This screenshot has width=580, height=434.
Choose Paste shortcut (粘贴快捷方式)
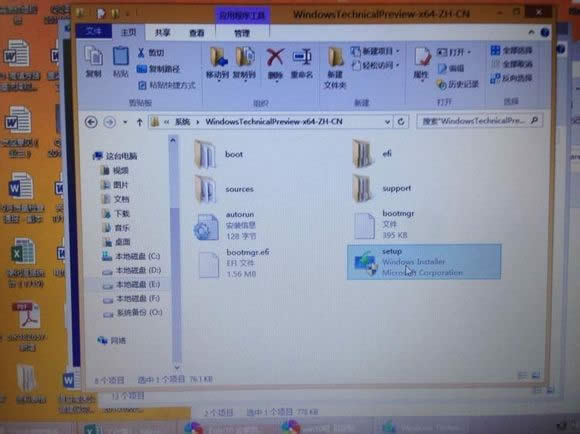(x=166, y=85)
